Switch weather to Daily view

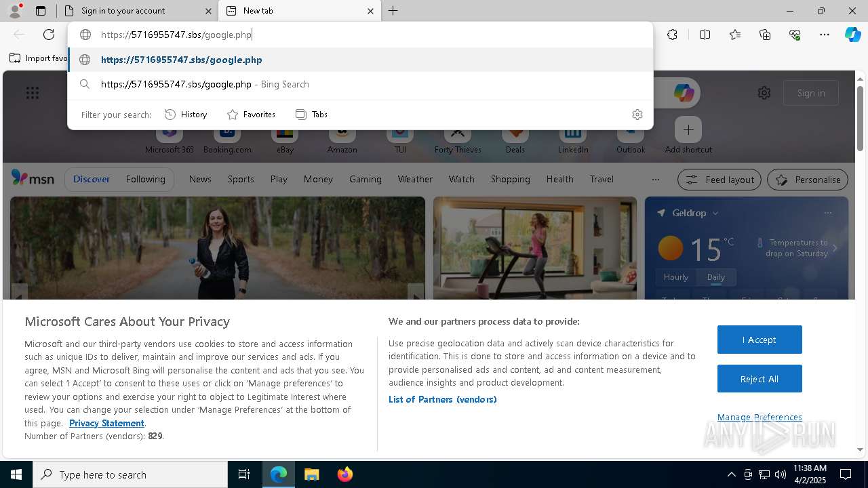(715, 277)
